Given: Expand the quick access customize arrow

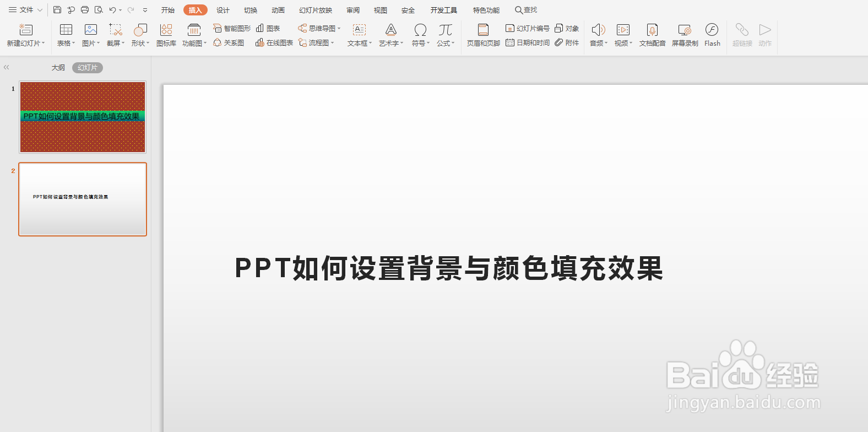Looking at the screenshot, I should (145, 10).
